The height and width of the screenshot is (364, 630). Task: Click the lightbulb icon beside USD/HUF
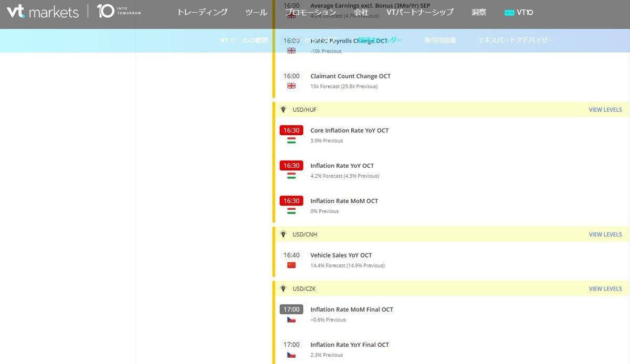coord(283,110)
